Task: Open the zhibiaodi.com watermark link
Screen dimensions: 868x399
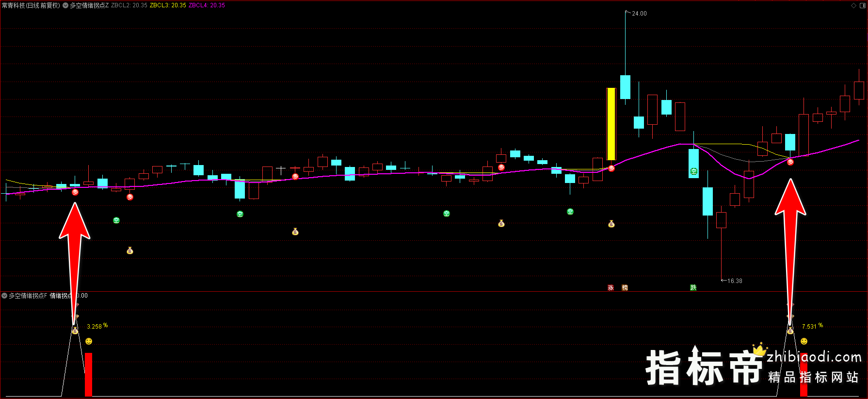Action: (x=814, y=357)
